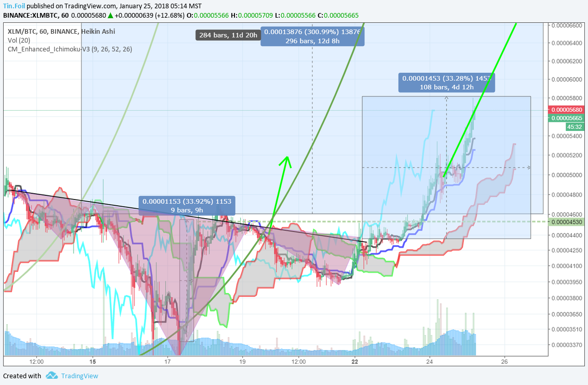Open the TradingView footer link
Screen dimensions: 588x385
pyautogui.click(x=80, y=376)
